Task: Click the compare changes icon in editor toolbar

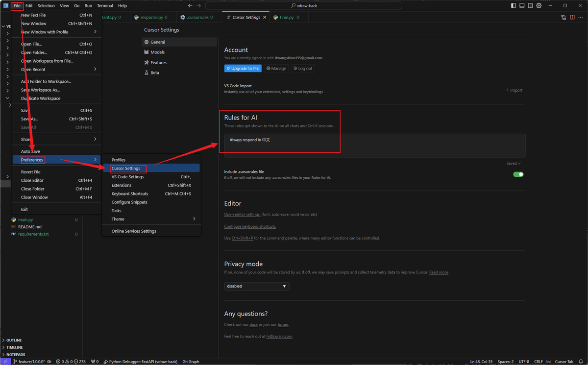Action: click(x=563, y=17)
